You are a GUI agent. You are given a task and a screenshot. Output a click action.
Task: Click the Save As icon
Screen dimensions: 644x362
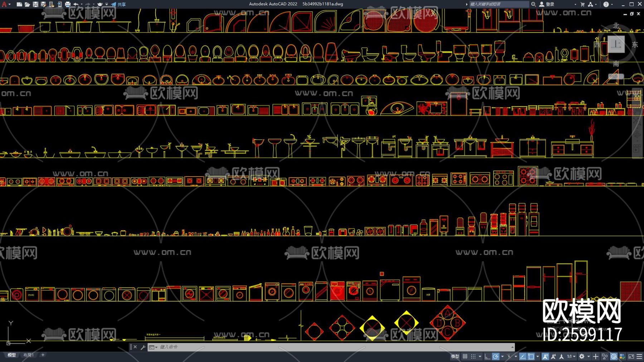tap(43, 4)
